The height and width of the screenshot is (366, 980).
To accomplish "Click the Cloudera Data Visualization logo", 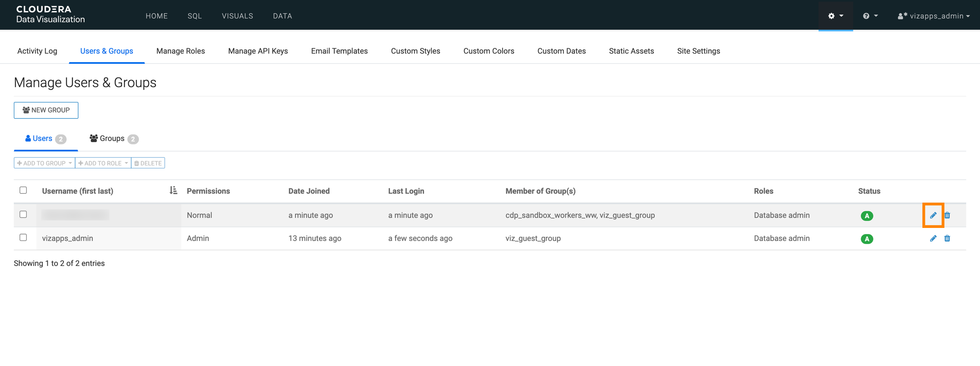I will point(50,14).
